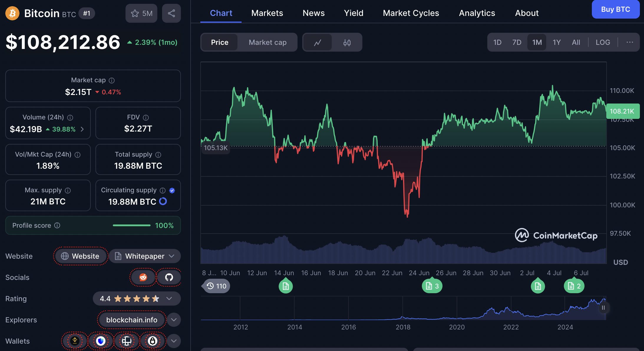Click the 108.21K current price label
Screen dimensions: 644x351
(623, 111)
